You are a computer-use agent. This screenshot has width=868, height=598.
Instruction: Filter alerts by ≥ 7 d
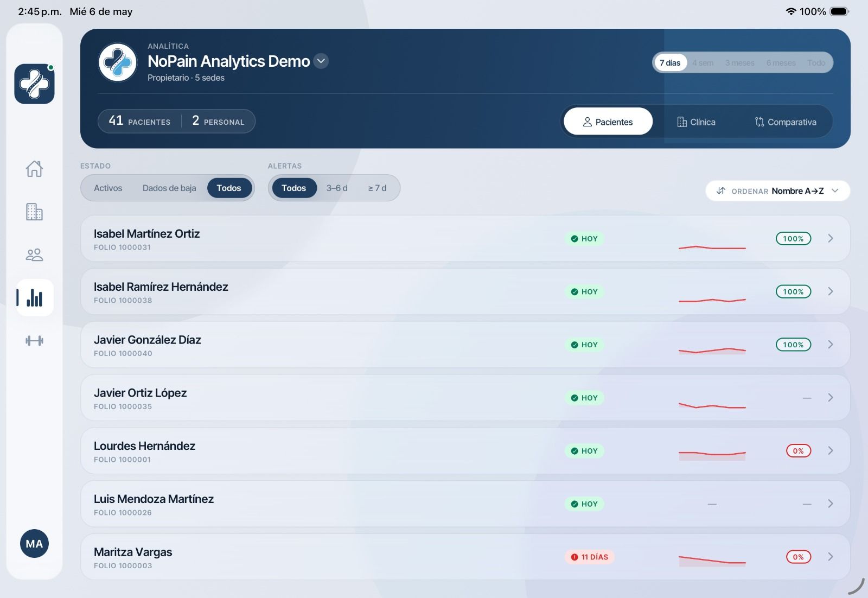pos(378,188)
